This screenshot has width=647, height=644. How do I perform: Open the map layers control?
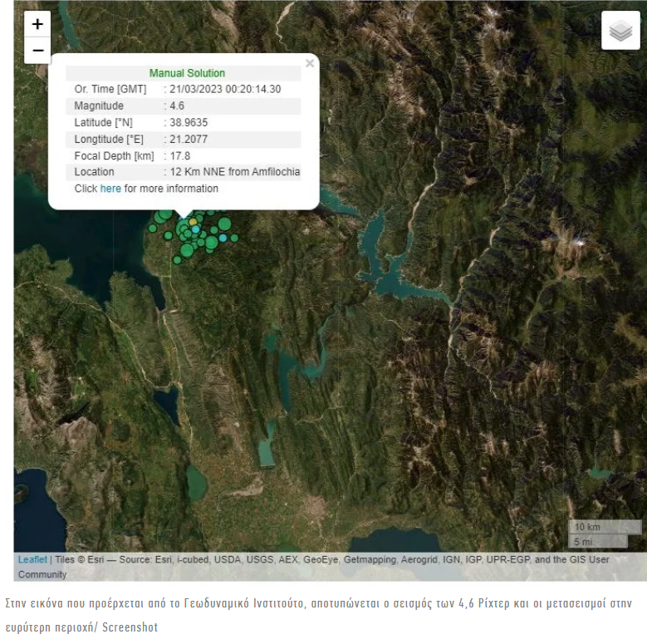620,31
